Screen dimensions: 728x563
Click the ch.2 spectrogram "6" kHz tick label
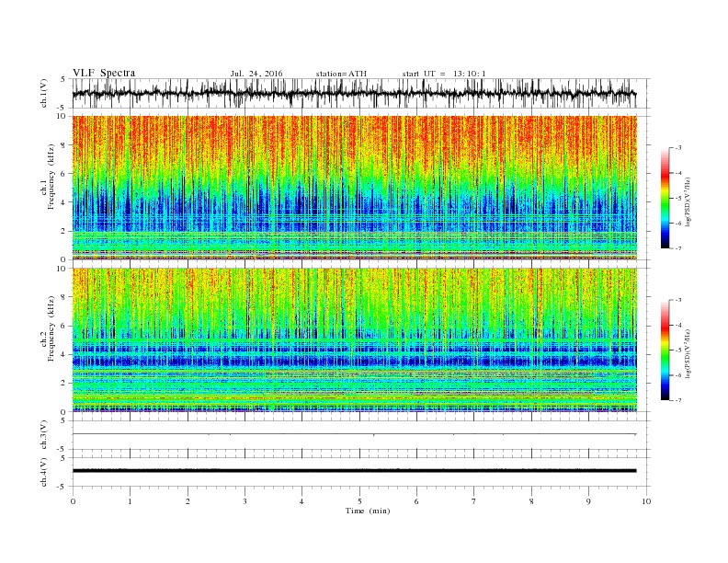(64, 326)
